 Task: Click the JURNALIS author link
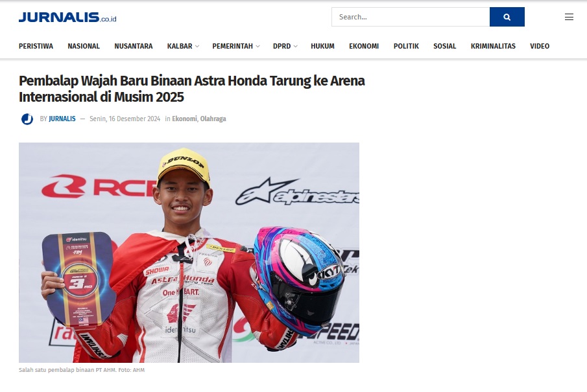tap(62, 119)
